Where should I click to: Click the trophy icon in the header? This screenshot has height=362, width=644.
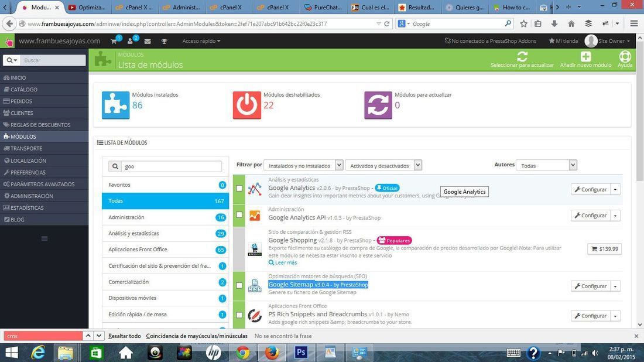click(165, 41)
